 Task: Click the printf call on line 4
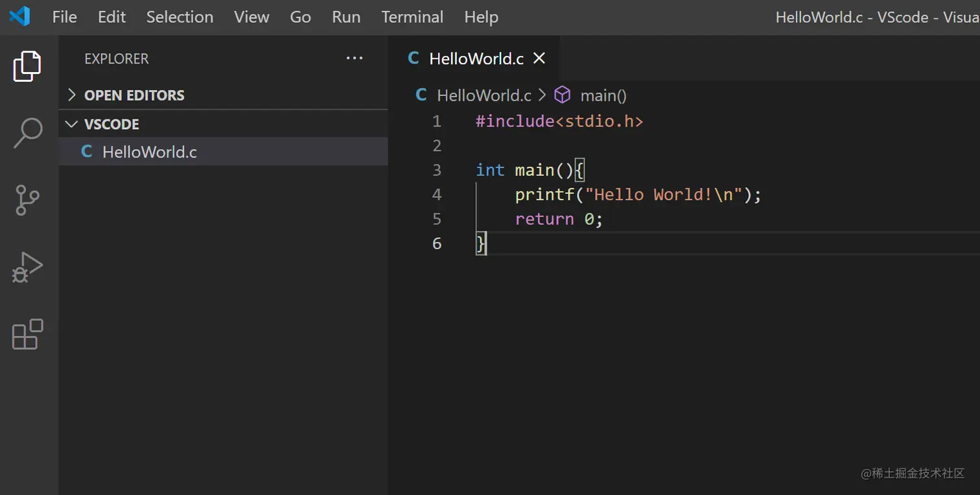click(544, 195)
